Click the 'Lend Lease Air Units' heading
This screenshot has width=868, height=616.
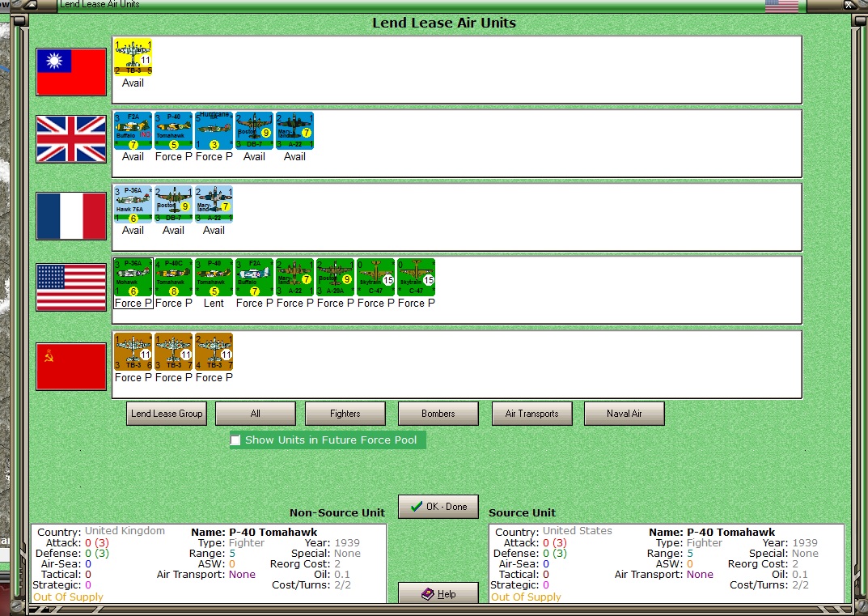(444, 23)
